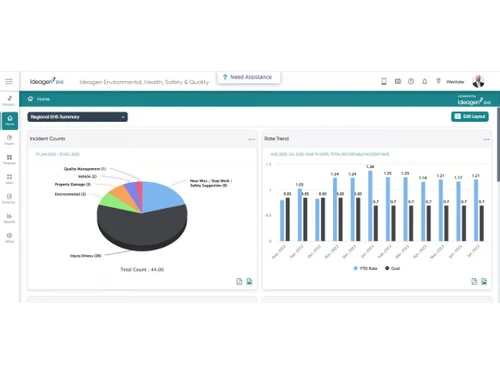Image resolution: width=500 pixels, height=375 pixels.
Task: Export Rate Trend chart as document
Action: [474, 282]
